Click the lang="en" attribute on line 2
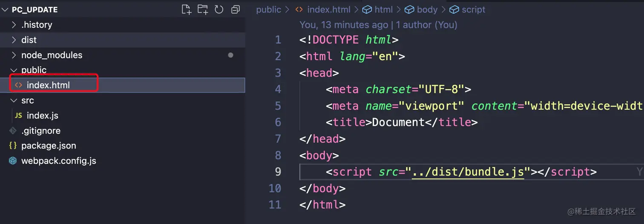 (369, 57)
